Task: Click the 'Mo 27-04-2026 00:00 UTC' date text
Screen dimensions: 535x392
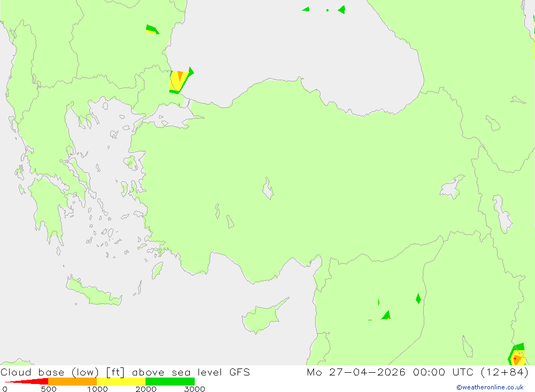Action: pos(392,372)
